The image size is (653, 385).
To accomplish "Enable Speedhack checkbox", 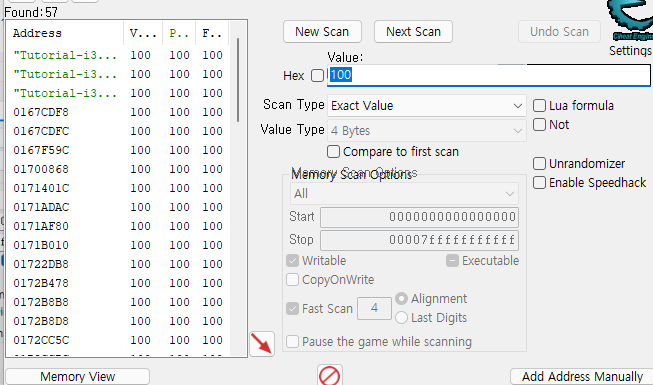I will pyautogui.click(x=539, y=182).
